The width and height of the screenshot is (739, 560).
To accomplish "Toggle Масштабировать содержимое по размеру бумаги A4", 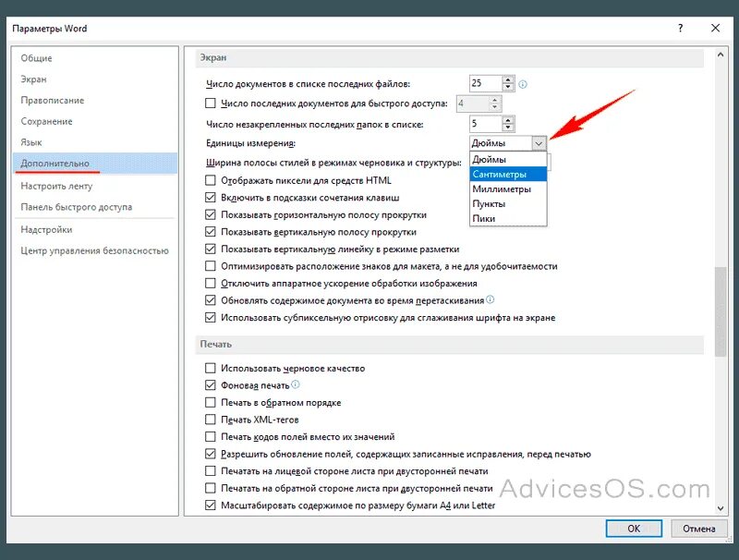I will [x=211, y=505].
